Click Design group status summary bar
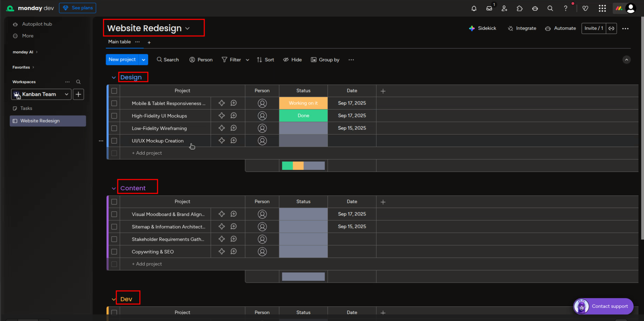644x321 pixels. tap(303, 166)
